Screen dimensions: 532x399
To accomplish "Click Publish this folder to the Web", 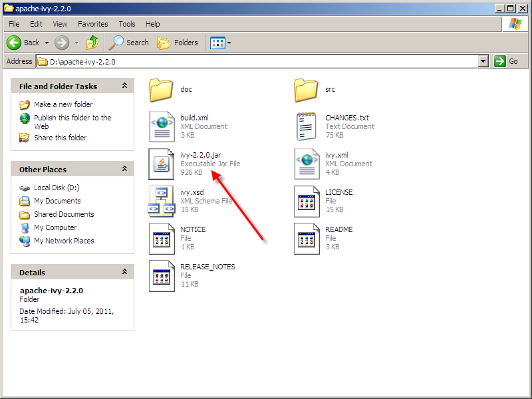I will (x=72, y=122).
